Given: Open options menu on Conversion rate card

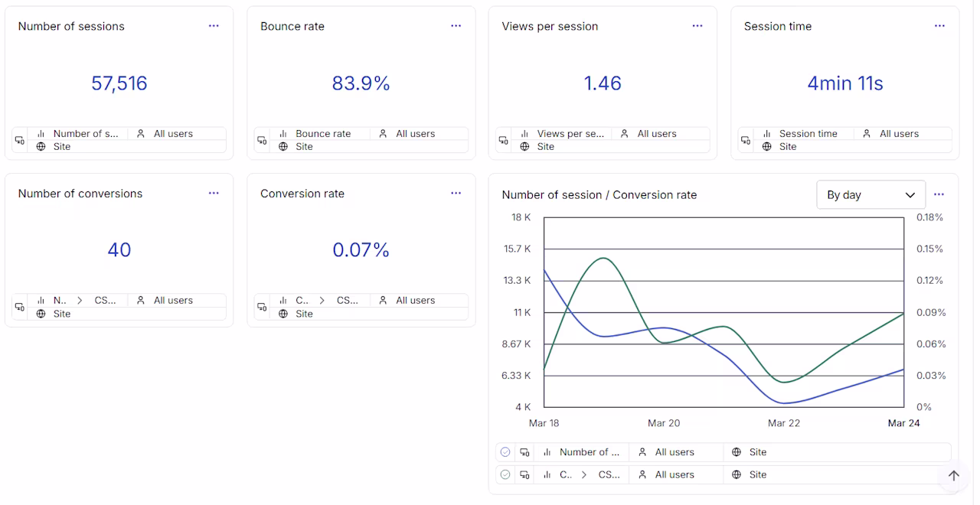Looking at the screenshot, I should pyautogui.click(x=456, y=194).
